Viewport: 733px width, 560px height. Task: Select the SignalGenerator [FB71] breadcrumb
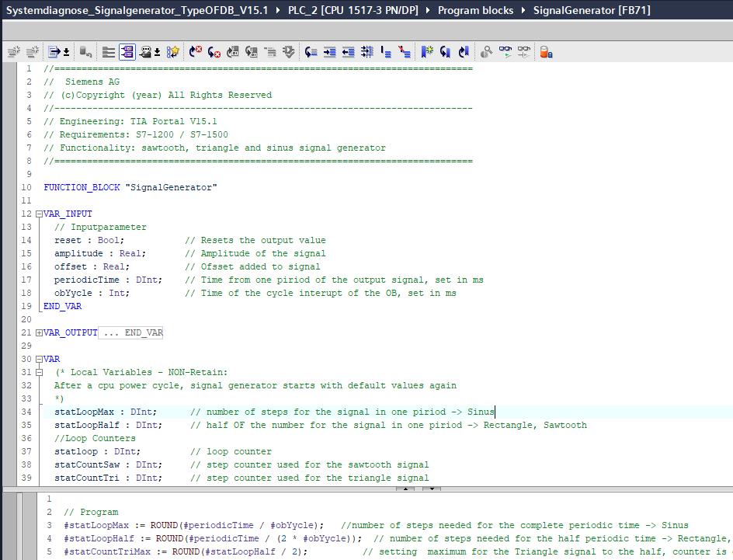(592, 10)
